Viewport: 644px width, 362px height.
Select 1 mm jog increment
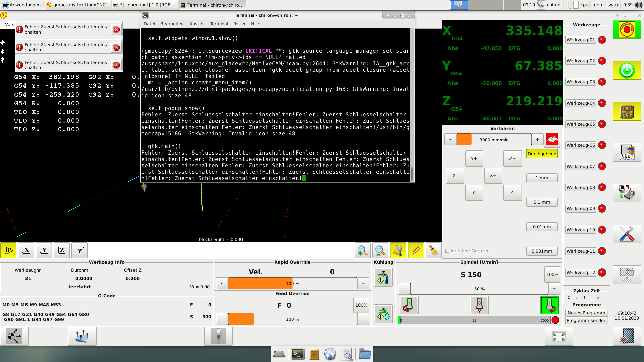click(542, 178)
